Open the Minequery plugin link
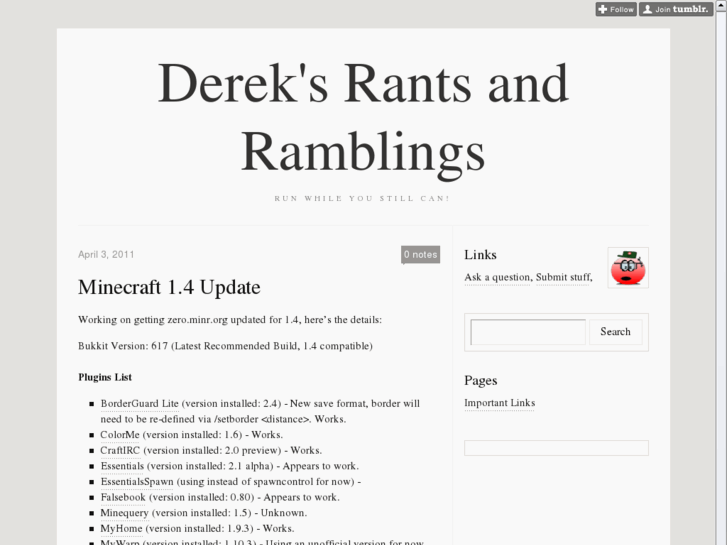This screenshot has height=545, width=727. [124, 513]
